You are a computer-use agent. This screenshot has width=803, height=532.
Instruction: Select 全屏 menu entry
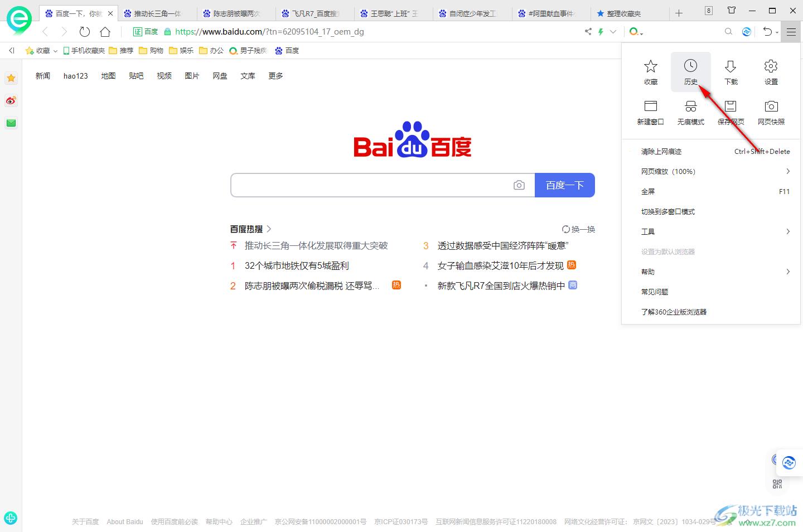pyautogui.click(x=711, y=191)
